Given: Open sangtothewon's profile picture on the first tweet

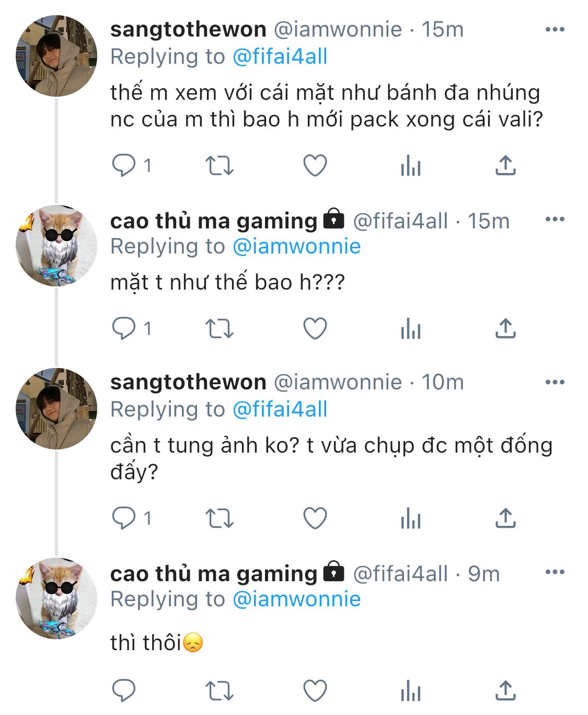Looking at the screenshot, I should coord(56,56).
